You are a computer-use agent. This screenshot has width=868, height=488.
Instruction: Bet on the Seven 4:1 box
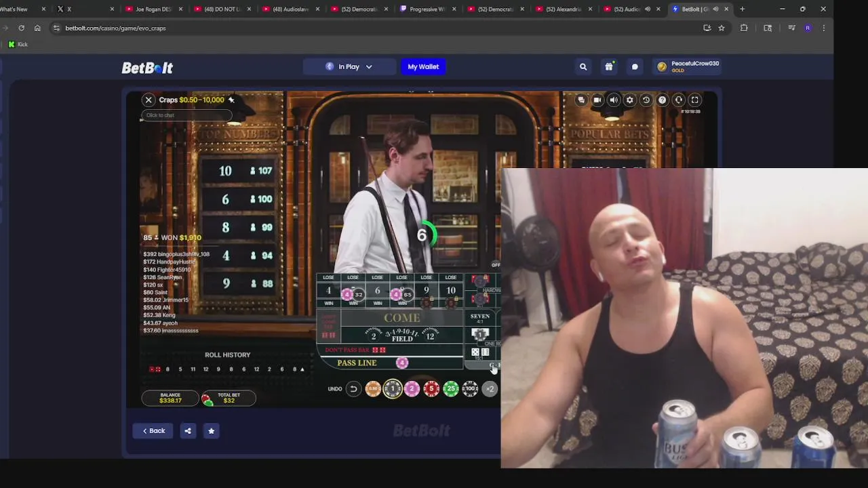coord(480,319)
